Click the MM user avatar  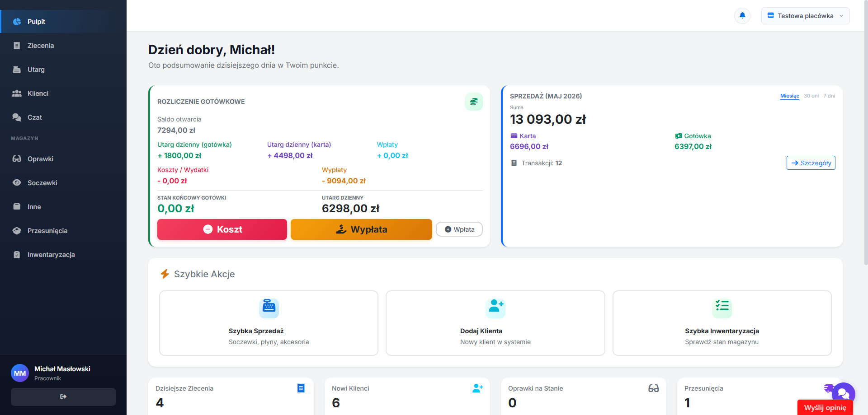click(20, 373)
